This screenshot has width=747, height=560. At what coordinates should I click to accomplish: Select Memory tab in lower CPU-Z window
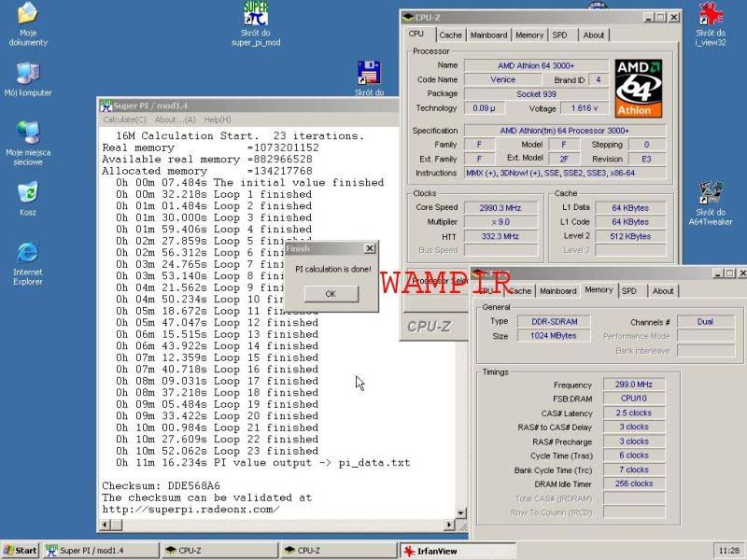coord(599,289)
